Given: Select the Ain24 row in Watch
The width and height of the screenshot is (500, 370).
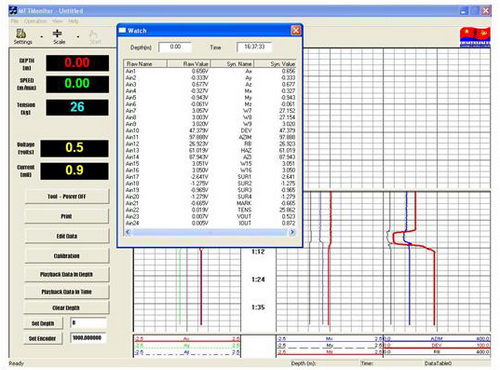Looking at the screenshot, I should click(x=210, y=223).
